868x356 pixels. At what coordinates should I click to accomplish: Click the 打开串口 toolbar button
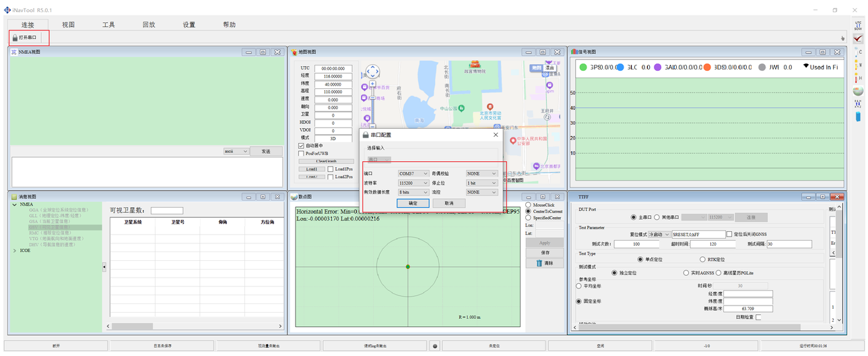point(24,38)
